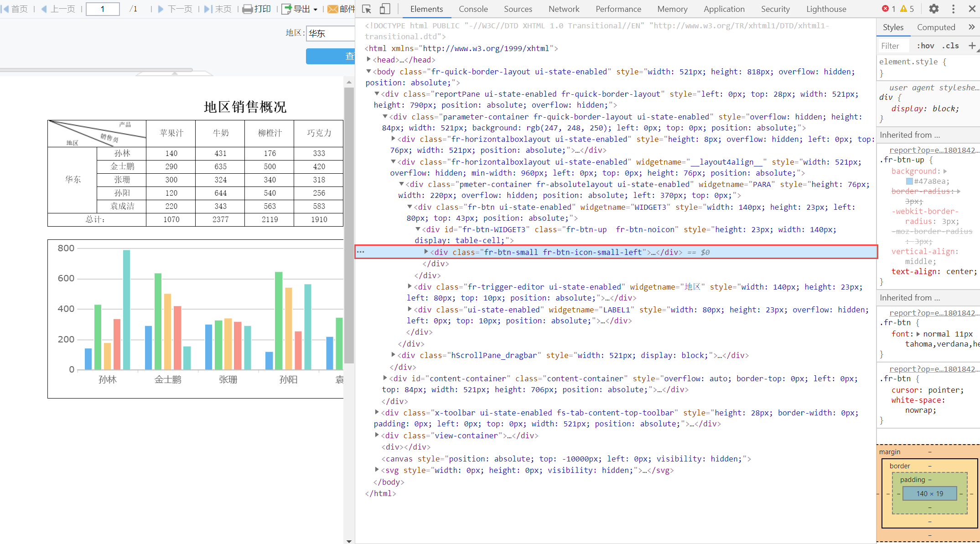This screenshot has height=544, width=980.
Task: Click the #47a8ea background color swatch
Action: pyautogui.click(x=909, y=181)
